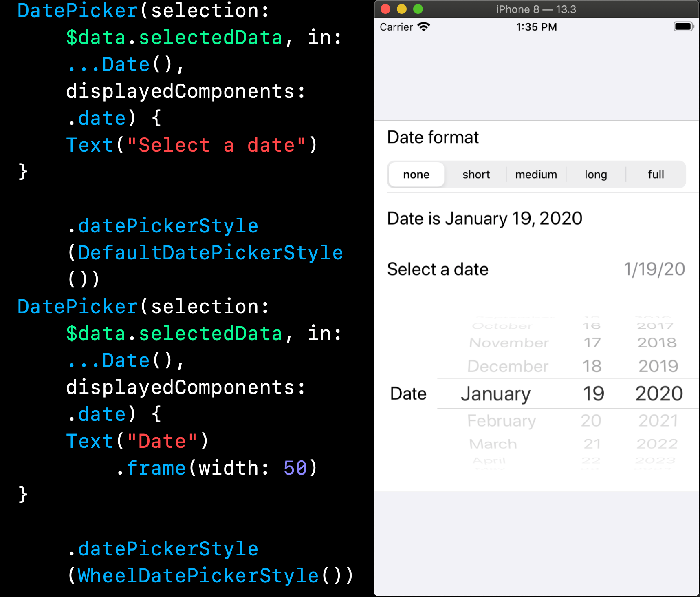This screenshot has width=700, height=597.
Task: Open the compact picker showing 1/19/20
Action: coord(654,269)
